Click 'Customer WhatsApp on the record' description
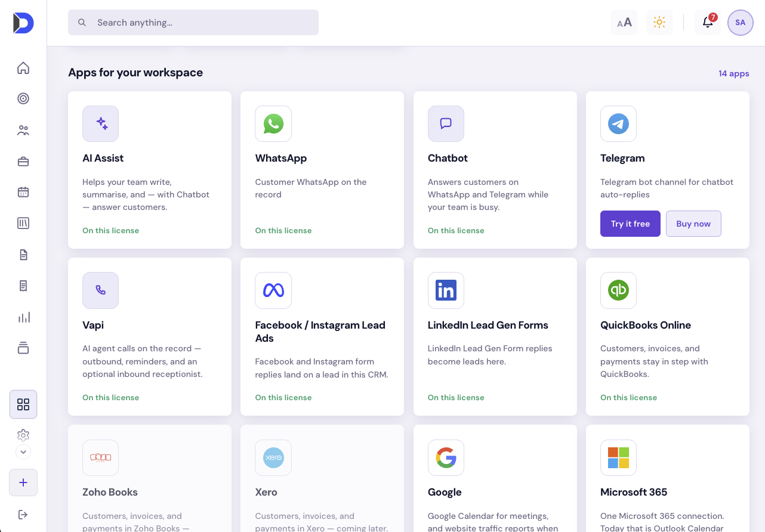The image size is (765, 532). tap(311, 188)
